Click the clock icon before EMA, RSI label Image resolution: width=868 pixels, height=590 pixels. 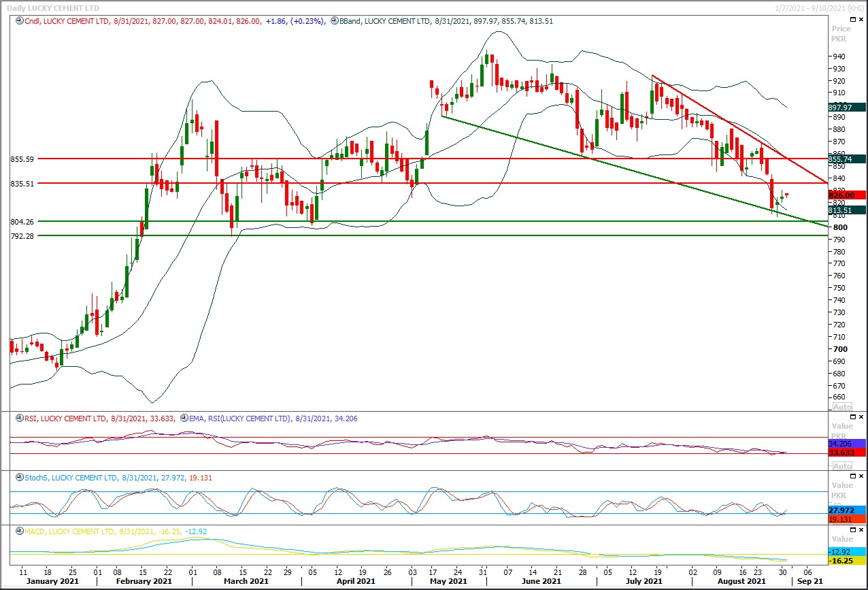click(x=183, y=419)
